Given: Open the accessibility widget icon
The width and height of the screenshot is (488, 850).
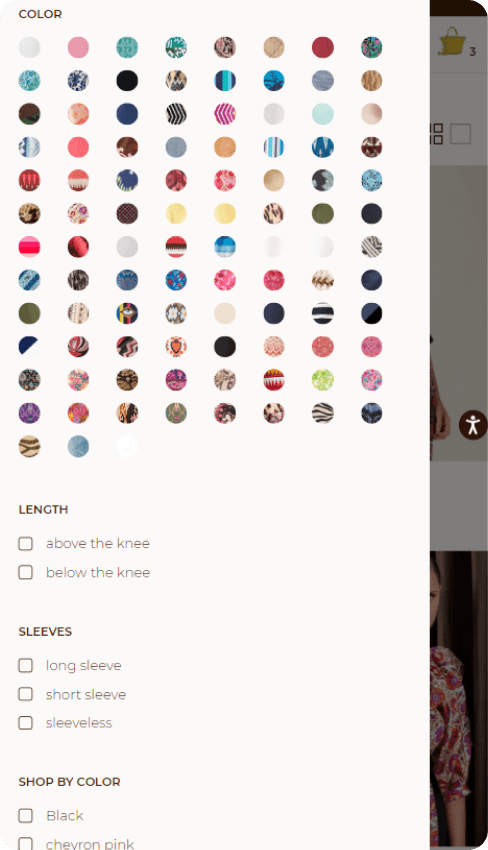Looking at the screenshot, I should (x=473, y=424).
